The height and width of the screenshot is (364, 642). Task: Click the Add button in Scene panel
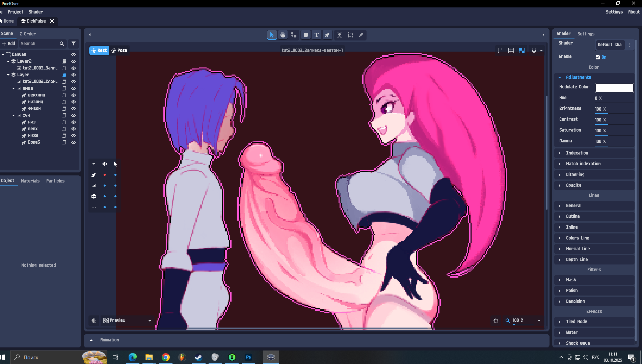tap(8, 44)
